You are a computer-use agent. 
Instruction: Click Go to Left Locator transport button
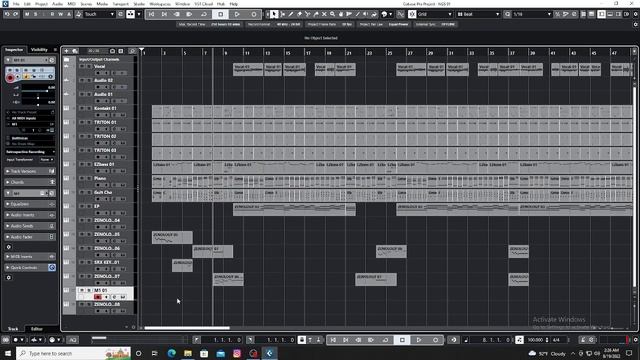click(151, 14)
